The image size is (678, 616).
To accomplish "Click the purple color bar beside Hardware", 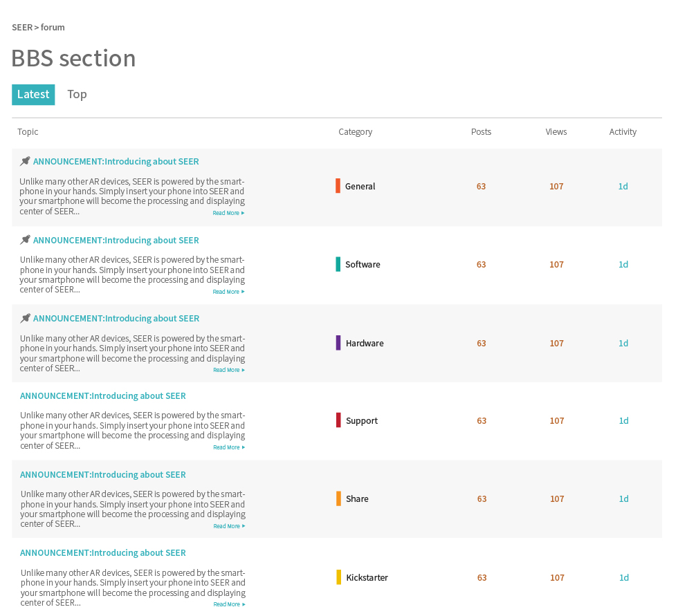I will (x=338, y=342).
